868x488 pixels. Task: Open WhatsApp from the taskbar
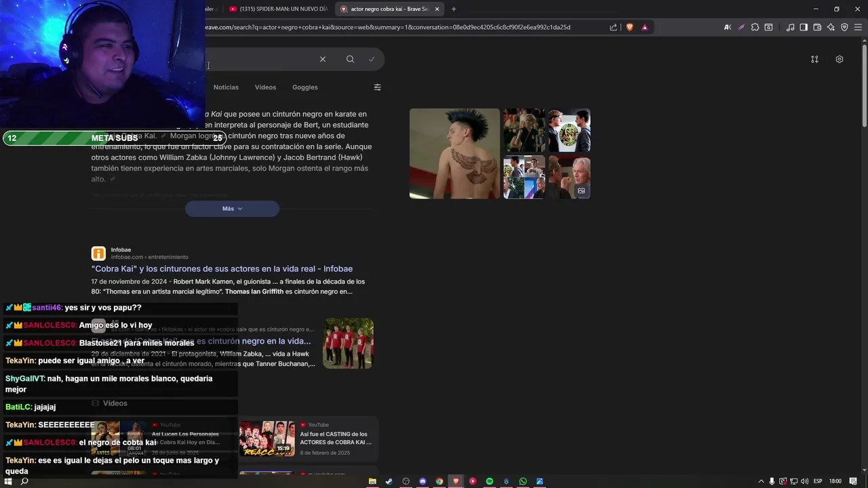pyautogui.click(x=523, y=481)
